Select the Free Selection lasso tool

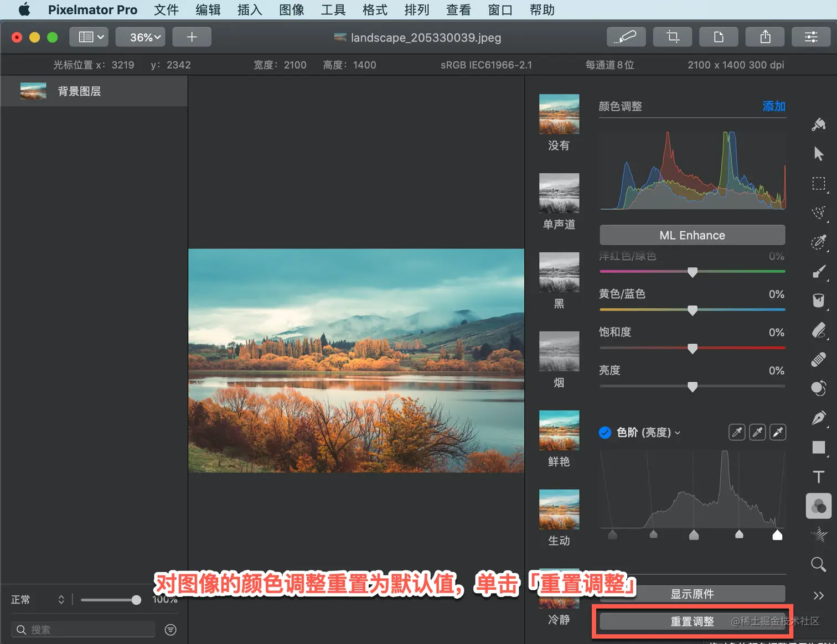pos(819,212)
